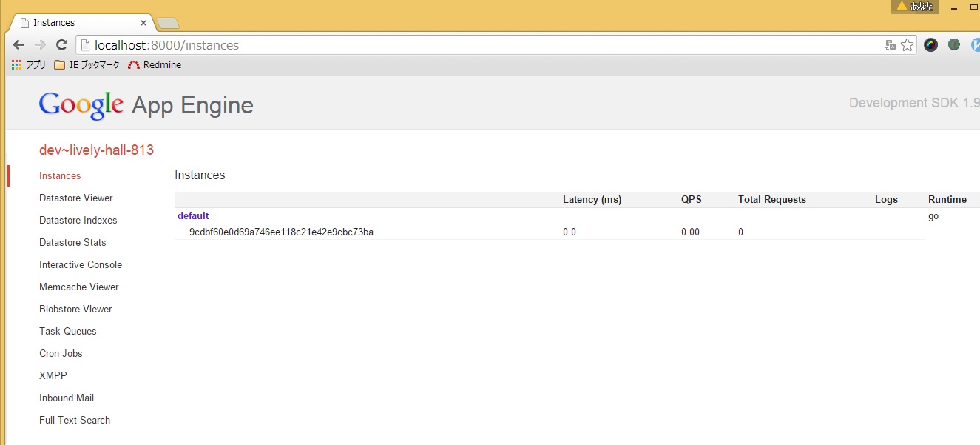Click the QPS column header
Screen dimensions: 980x445
pyautogui.click(x=692, y=200)
